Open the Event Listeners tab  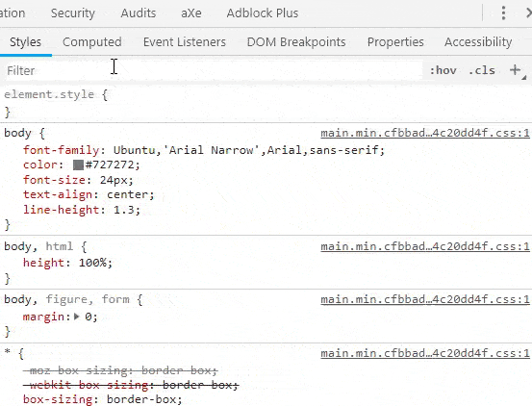tap(185, 42)
